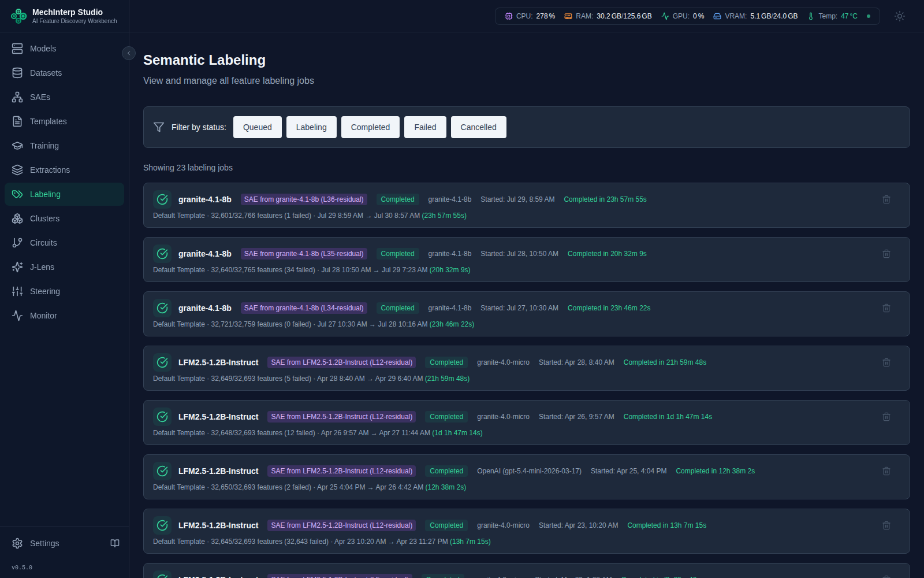Viewport: 924px width, 578px height.
Task: Click completed status icon on L36 job
Action: pos(162,199)
